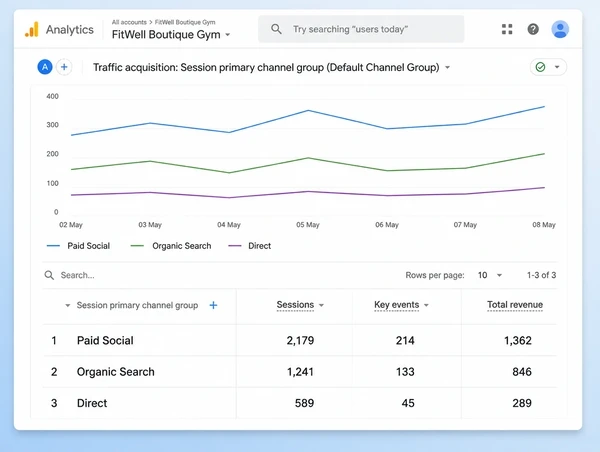
Task: Focus the table 'Search...' field
Action: click(x=78, y=275)
